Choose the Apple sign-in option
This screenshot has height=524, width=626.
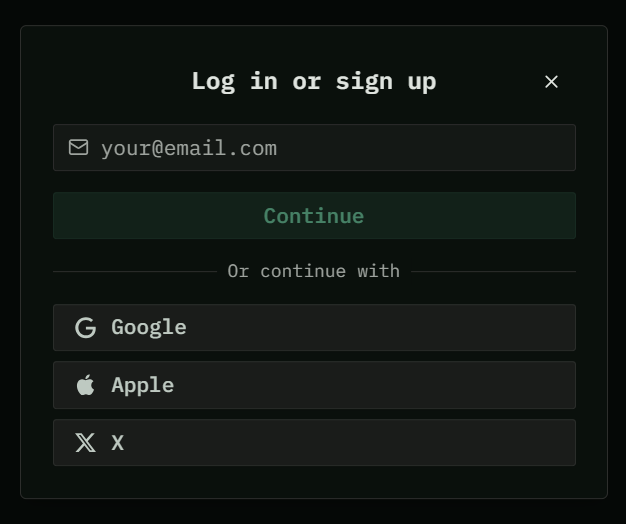pyautogui.click(x=314, y=385)
